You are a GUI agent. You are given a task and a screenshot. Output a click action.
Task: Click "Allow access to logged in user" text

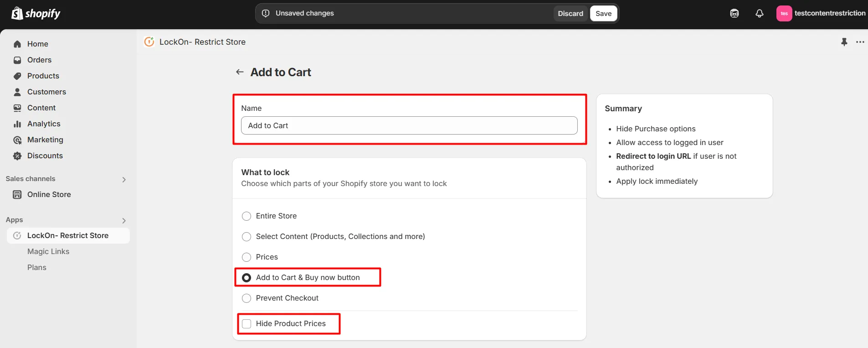[x=670, y=142]
